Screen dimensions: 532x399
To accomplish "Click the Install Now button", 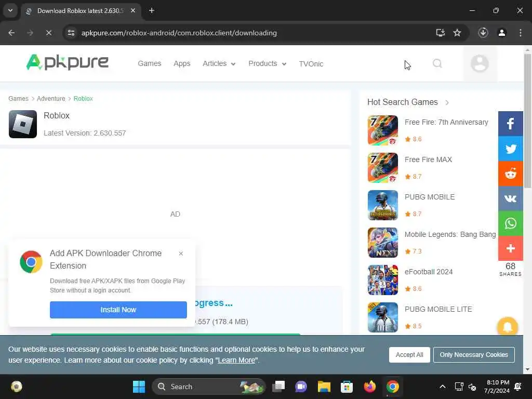I will [x=118, y=310].
